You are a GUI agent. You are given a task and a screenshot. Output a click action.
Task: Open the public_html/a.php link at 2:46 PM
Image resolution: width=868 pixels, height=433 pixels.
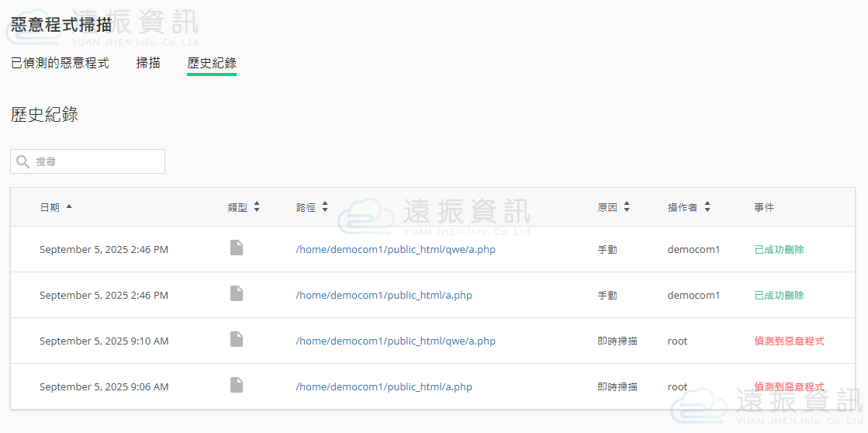[x=384, y=296]
